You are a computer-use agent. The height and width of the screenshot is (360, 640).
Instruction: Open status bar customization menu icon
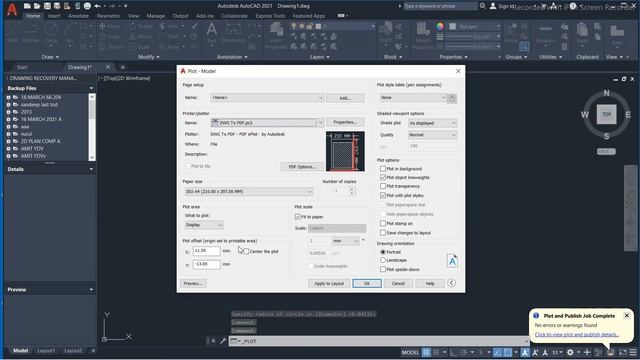pos(633,352)
